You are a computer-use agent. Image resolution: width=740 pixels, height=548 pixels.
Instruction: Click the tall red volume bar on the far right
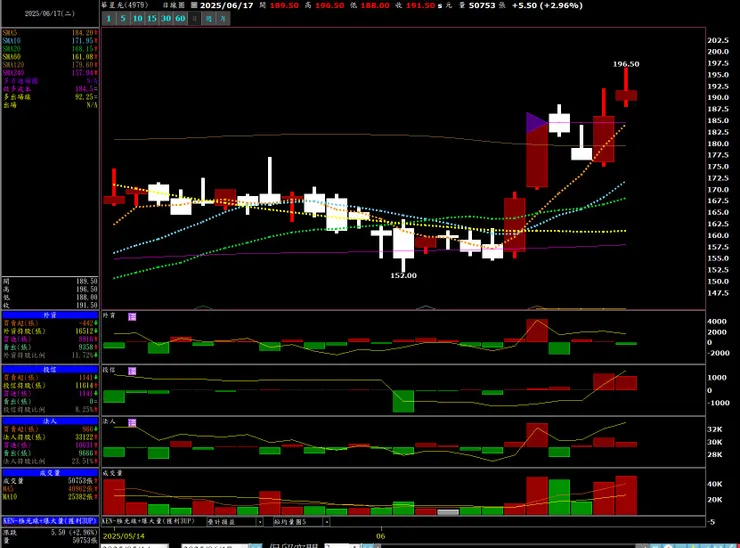626,496
